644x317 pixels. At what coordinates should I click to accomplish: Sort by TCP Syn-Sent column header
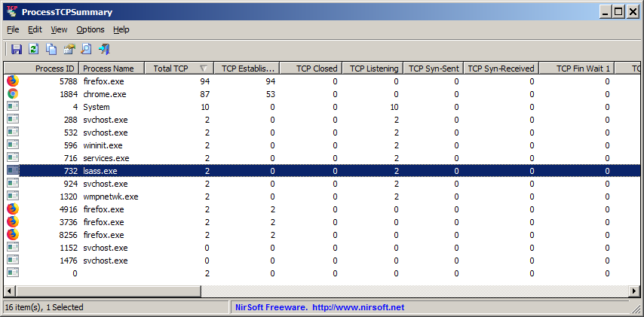434,69
